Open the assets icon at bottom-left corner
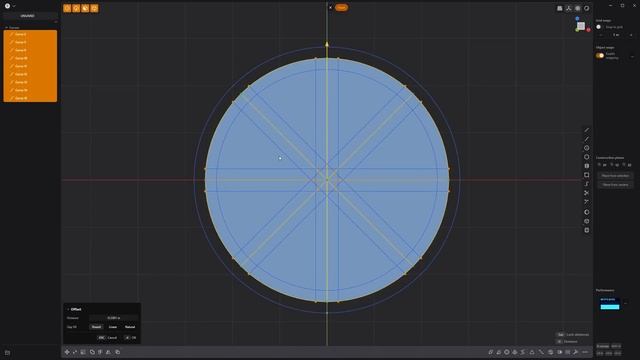 [x=7, y=353]
